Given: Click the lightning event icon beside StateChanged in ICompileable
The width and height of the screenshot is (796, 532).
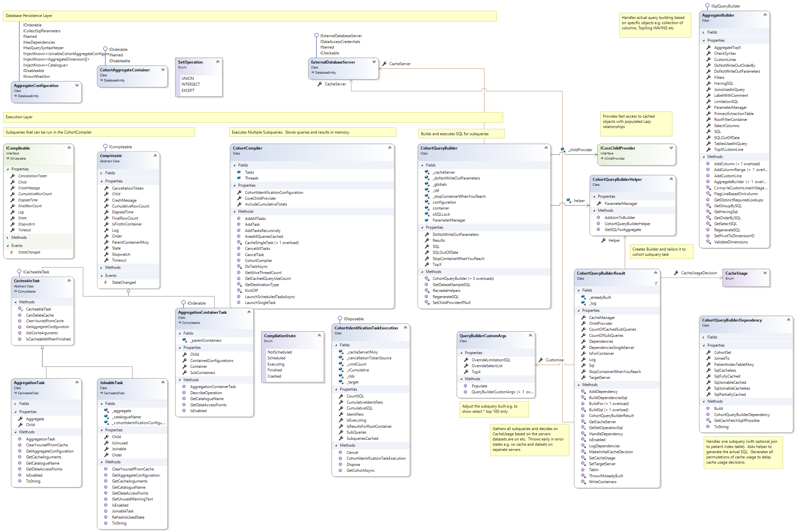Looking at the screenshot, I should click(12, 252).
